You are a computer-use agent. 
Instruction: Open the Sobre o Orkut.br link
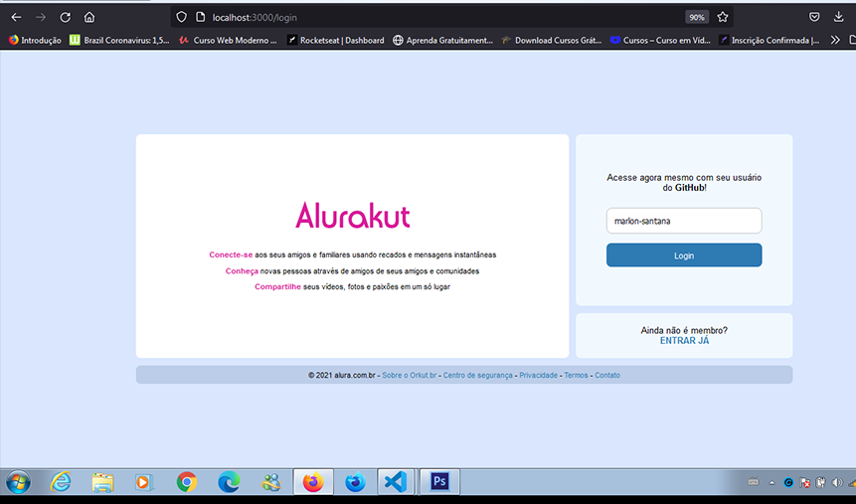click(409, 375)
